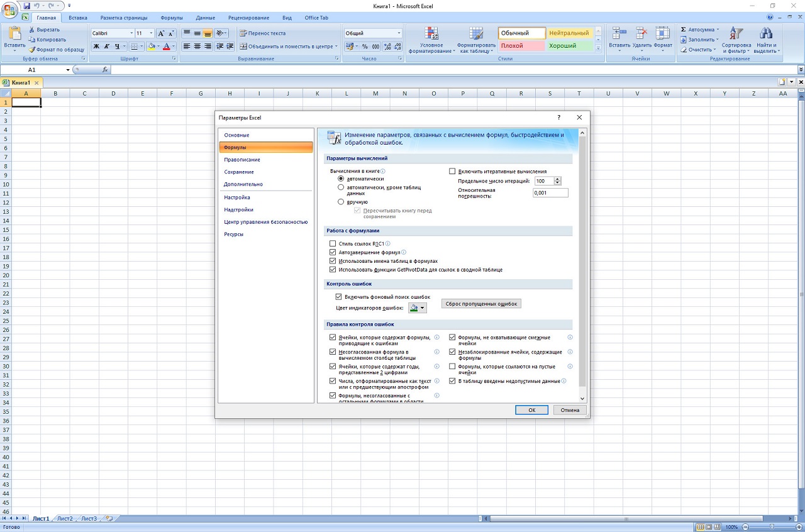
Task: Click the Format Painter brush icon
Action: coord(32,50)
